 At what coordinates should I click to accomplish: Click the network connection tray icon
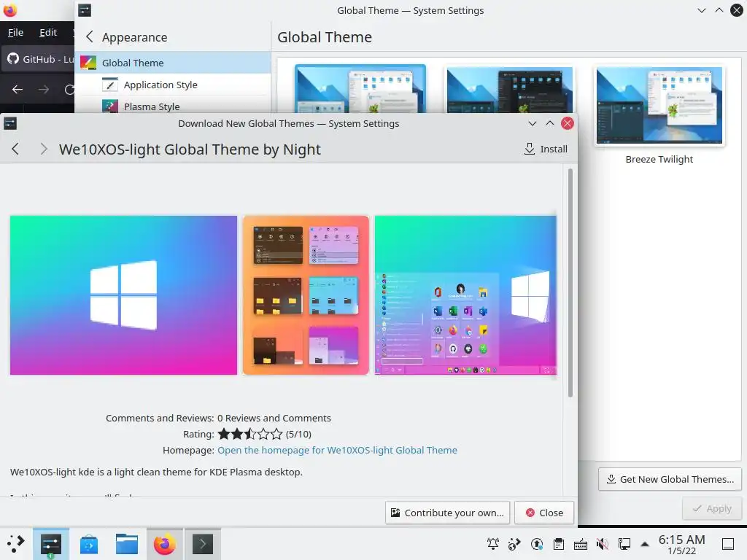(x=624, y=544)
